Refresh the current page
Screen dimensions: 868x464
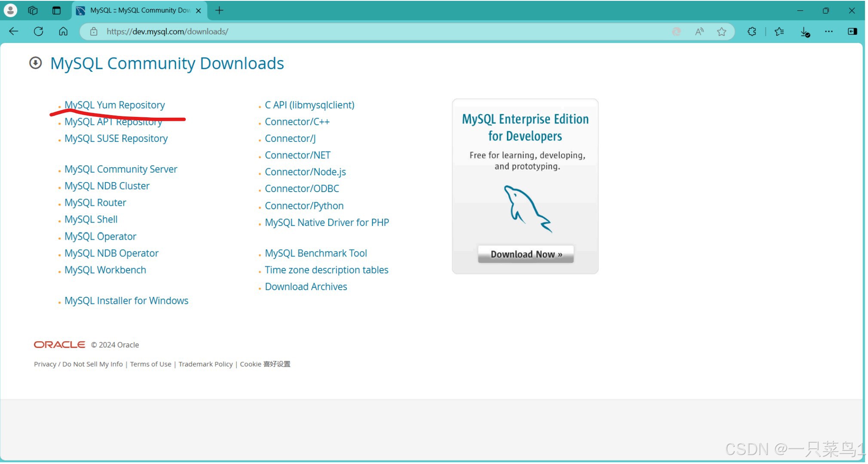click(x=39, y=31)
